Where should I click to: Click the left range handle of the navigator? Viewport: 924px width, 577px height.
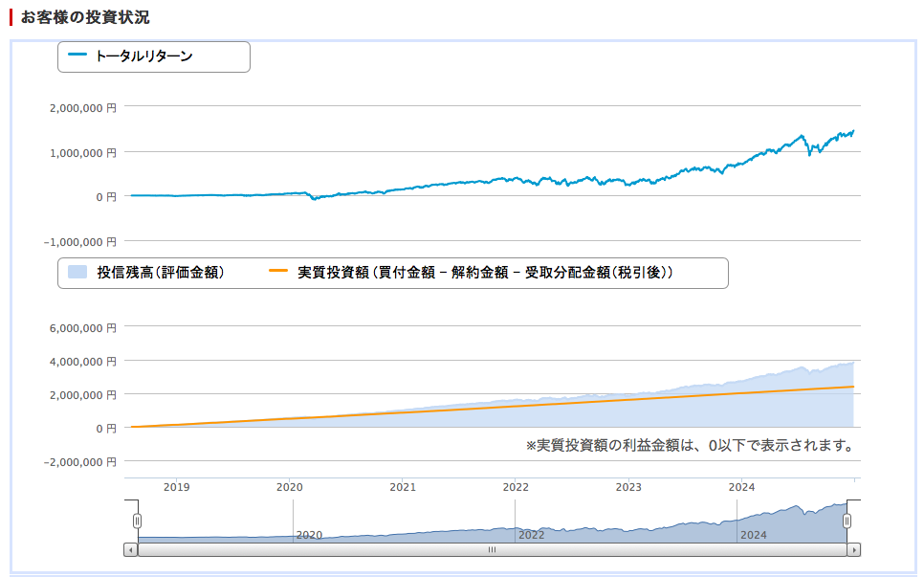click(138, 521)
